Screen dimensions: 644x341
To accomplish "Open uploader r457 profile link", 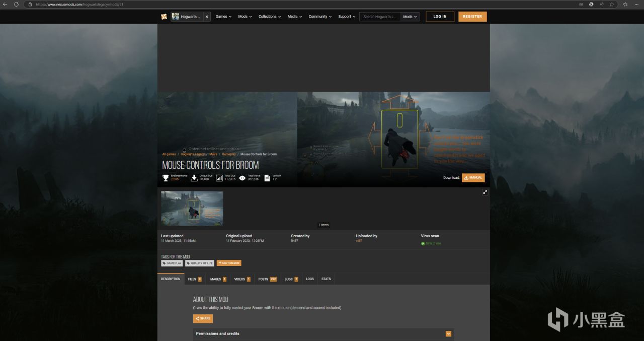I will coord(359,241).
